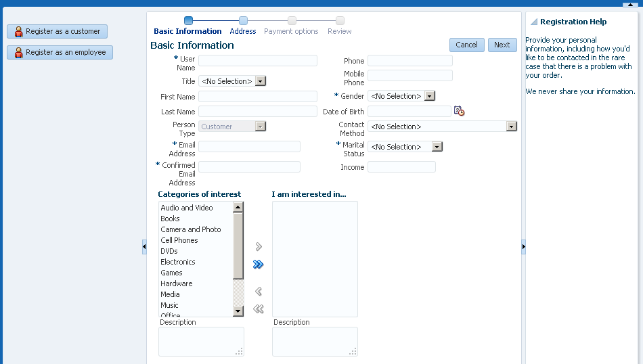Image resolution: width=643 pixels, height=364 pixels.
Task: Focus the Email Address field
Action: tap(249, 146)
